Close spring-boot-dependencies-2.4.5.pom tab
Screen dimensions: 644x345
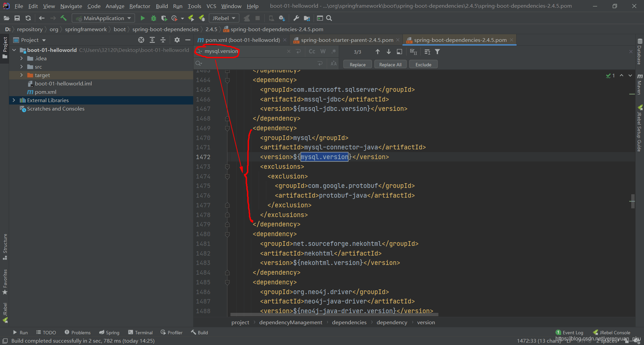click(512, 40)
